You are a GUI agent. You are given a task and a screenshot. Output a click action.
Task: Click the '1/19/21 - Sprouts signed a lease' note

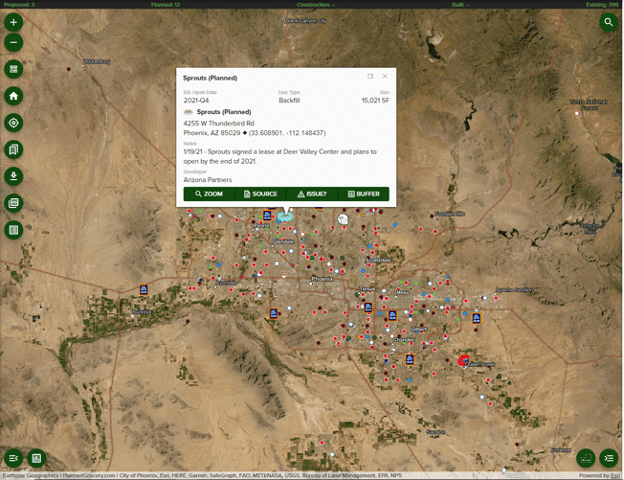[x=280, y=156]
